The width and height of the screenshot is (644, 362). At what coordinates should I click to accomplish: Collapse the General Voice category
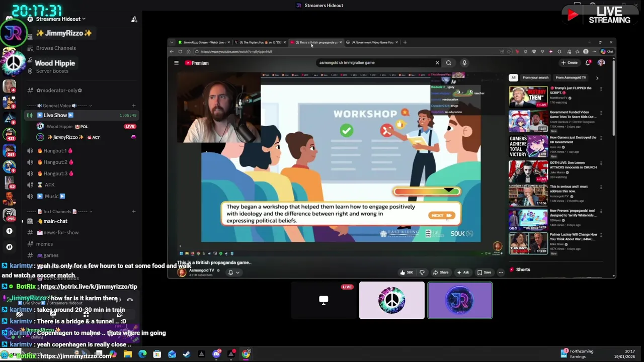(59, 106)
